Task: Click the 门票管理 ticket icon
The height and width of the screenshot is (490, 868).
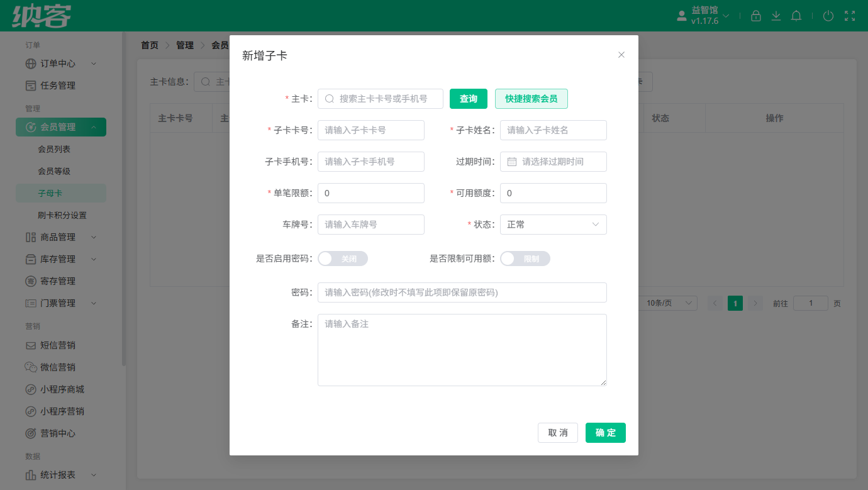Action: coord(31,303)
